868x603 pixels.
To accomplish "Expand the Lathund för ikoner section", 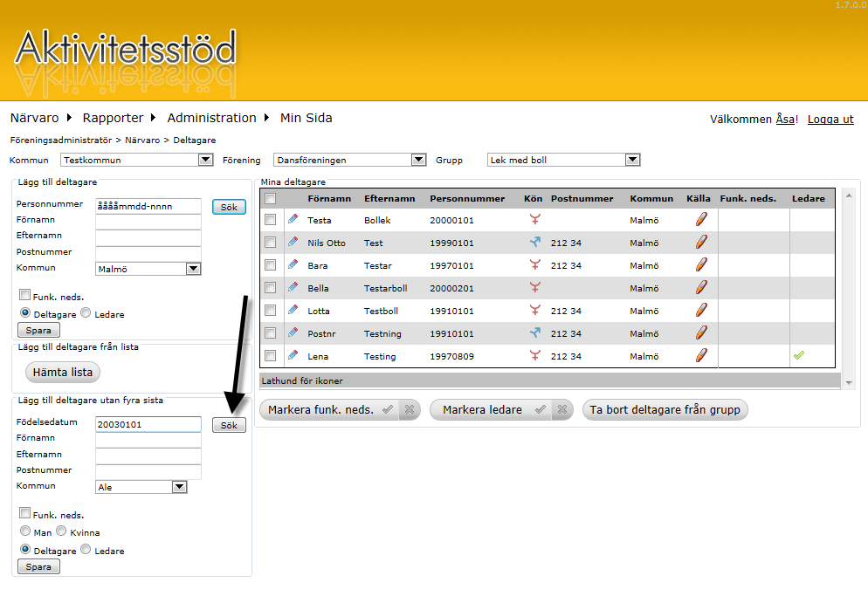I will click(550, 380).
